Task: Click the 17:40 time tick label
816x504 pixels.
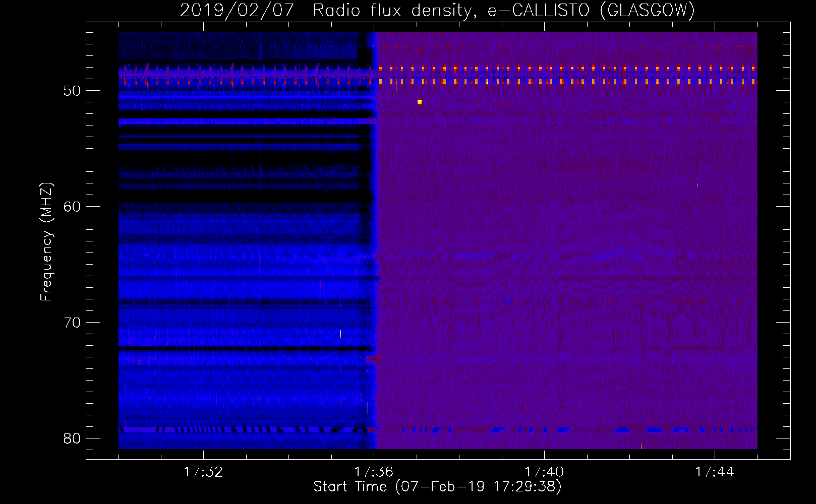Action: (x=544, y=472)
